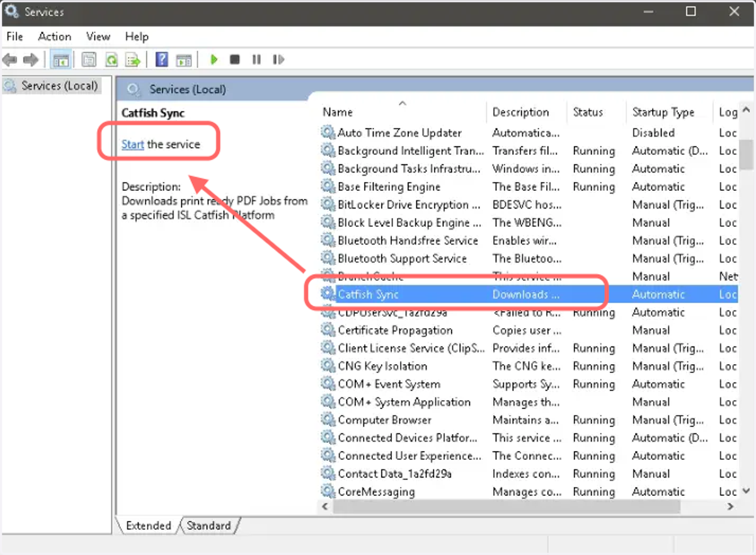Select COM+ System Application service row

(528, 402)
